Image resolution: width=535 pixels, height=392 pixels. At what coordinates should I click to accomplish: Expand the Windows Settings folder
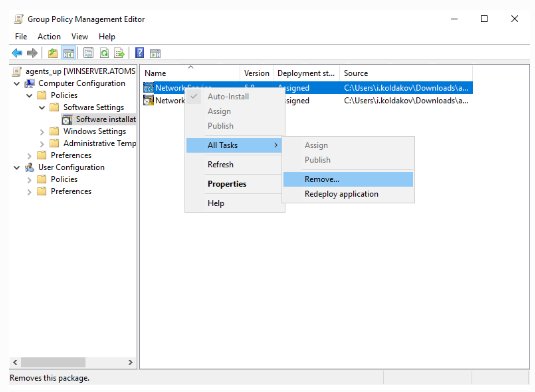click(42, 132)
